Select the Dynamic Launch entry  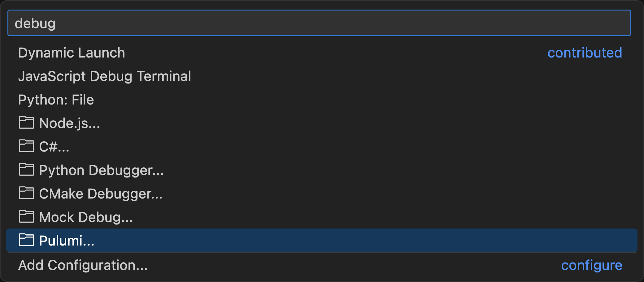[72, 53]
